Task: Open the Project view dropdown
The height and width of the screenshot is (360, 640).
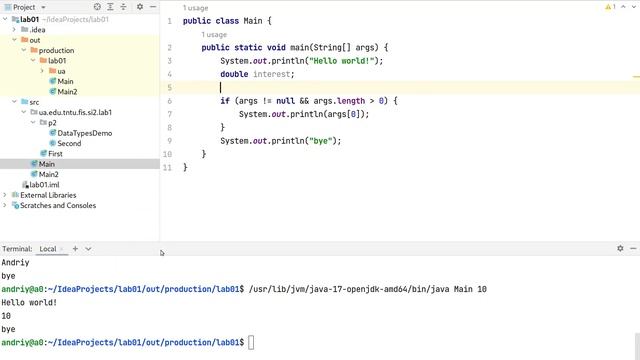Action: (x=43, y=7)
